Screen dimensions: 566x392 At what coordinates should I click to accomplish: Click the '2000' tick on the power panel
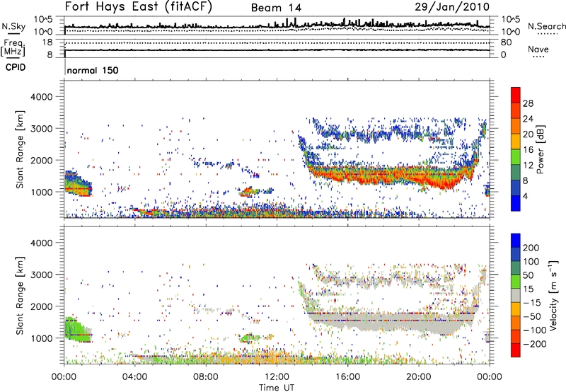[41, 160]
